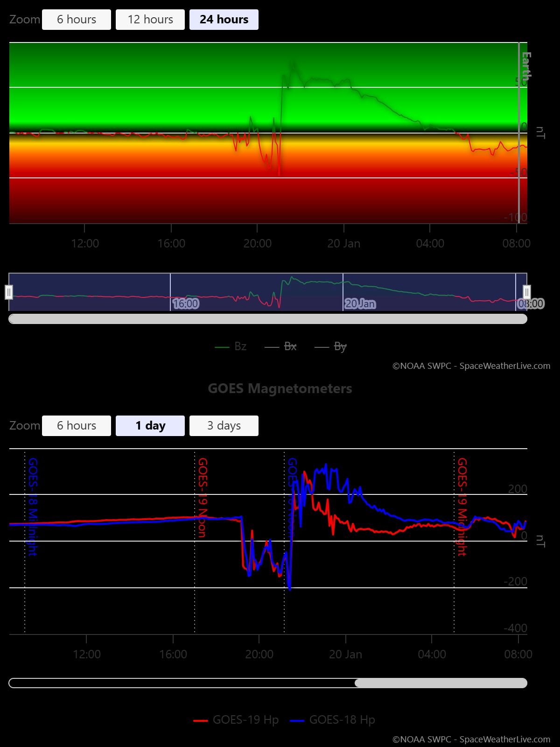Select 24 hours zoom on top chart

pyautogui.click(x=224, y=20)
